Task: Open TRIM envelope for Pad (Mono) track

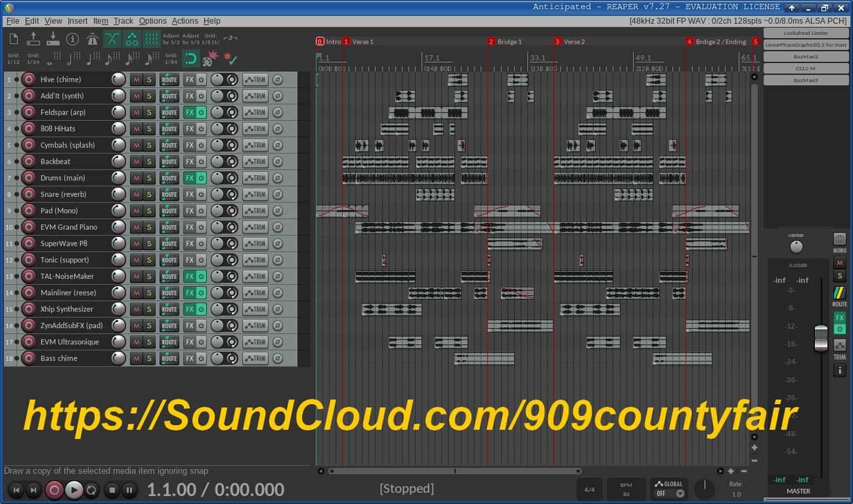Action: point(256,210)
